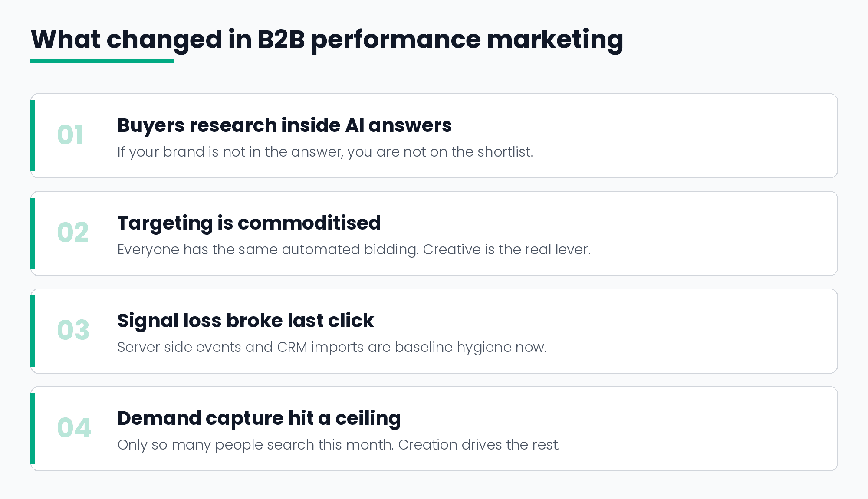Select heading Signal loss broke last click

click(246, 321)
